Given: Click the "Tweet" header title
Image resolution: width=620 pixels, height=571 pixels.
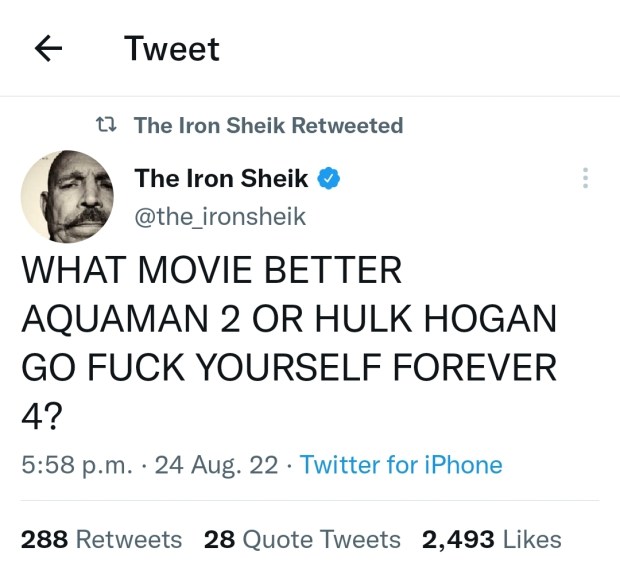Looking at the screenshot, I should (x=172, y=49).
